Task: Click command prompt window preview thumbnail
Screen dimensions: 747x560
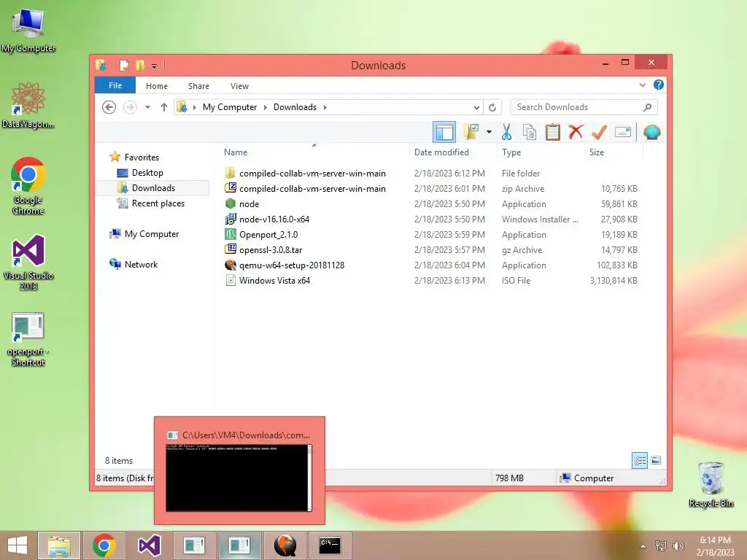Action: (239, 478)
